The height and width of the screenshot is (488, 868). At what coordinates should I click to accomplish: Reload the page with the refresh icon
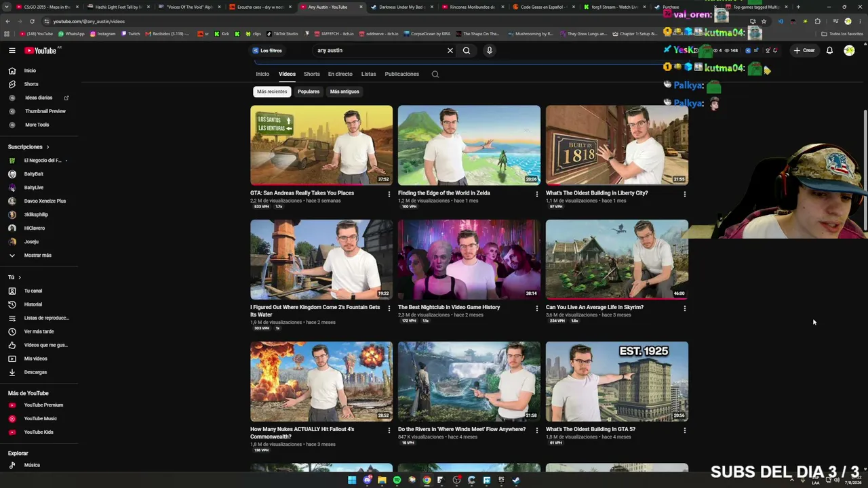[32, 21]
